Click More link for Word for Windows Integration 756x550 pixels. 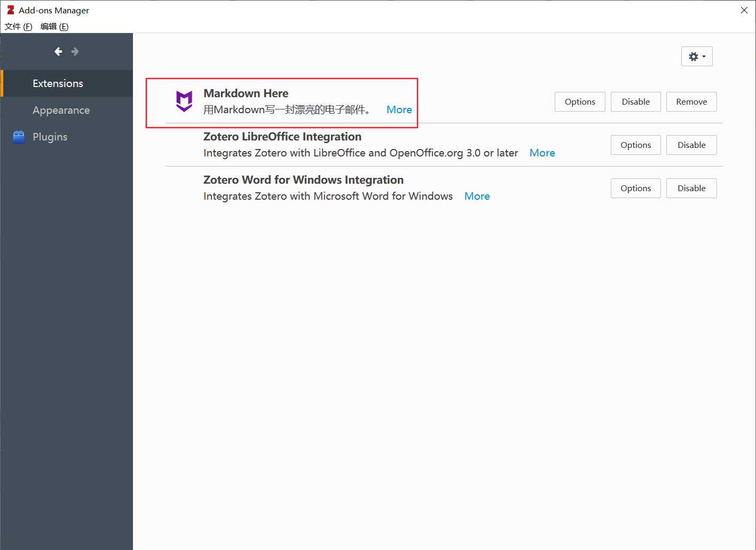point(477,196)
